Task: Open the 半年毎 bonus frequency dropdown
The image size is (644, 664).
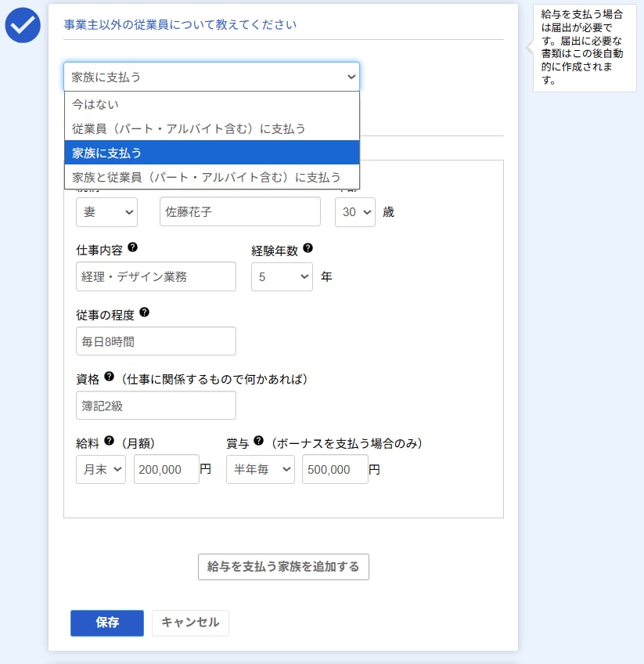Action: coord(261,469)
